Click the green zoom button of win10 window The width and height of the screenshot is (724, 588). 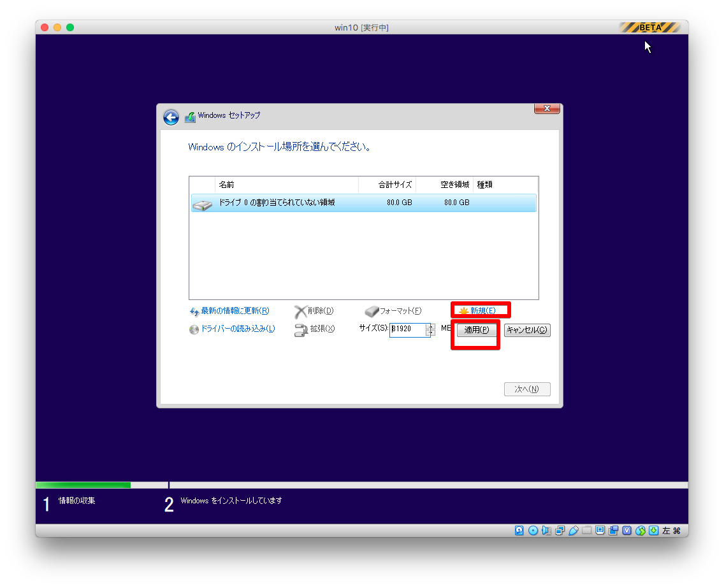pyautogui.click(x=70, y=27)
